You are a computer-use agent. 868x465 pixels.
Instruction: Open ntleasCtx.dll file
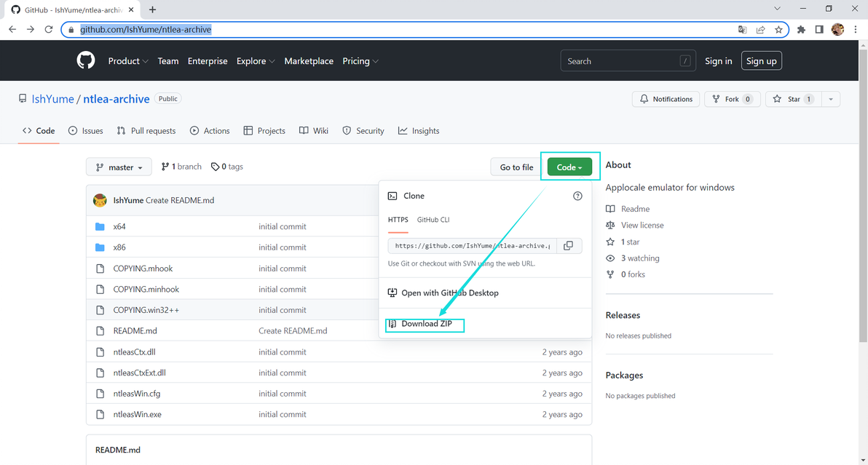click(x=135, y=351)
